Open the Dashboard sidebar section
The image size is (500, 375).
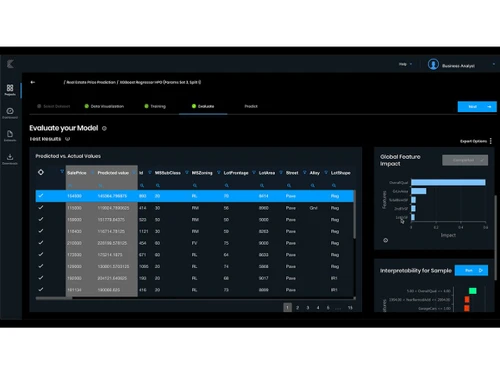(x=10, y=113)
